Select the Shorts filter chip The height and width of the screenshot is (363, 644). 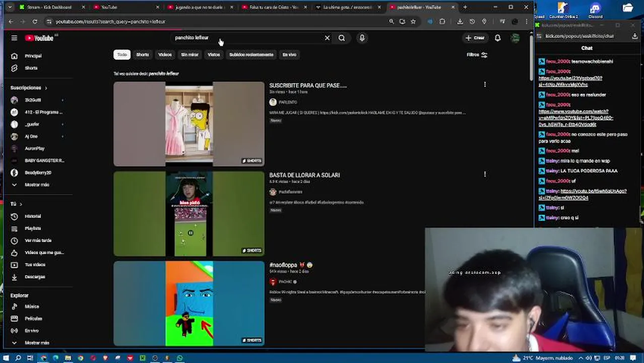pos(143,54)
